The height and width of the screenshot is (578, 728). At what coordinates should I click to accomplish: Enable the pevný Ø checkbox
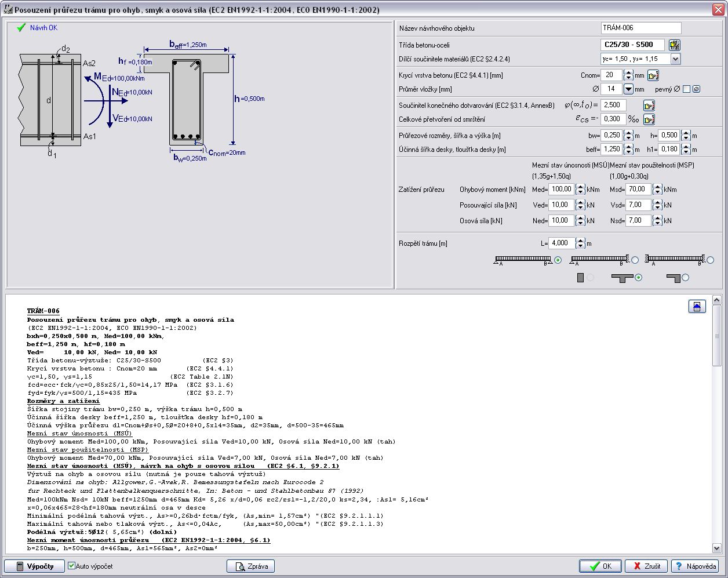(686, 89)
